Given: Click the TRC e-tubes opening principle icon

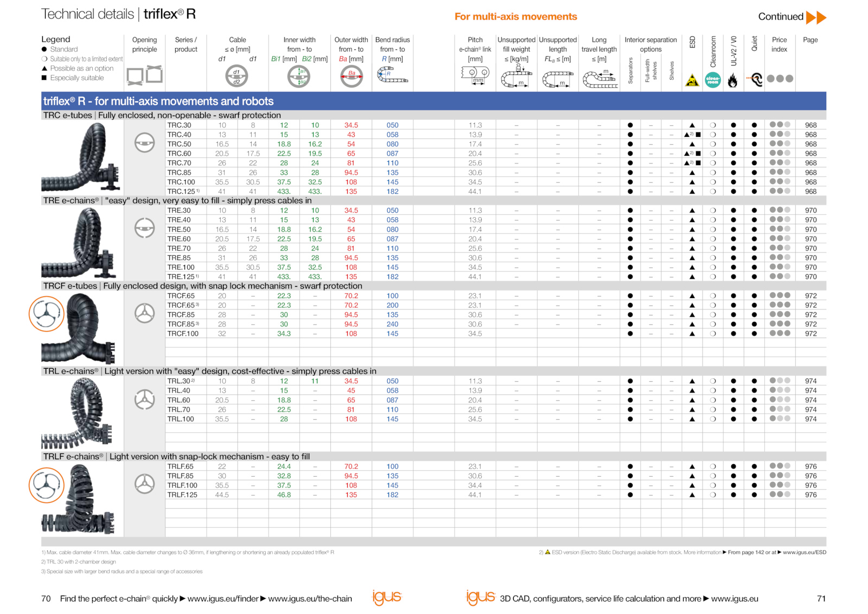Looking at the screenshot, I should pos(144,143).
